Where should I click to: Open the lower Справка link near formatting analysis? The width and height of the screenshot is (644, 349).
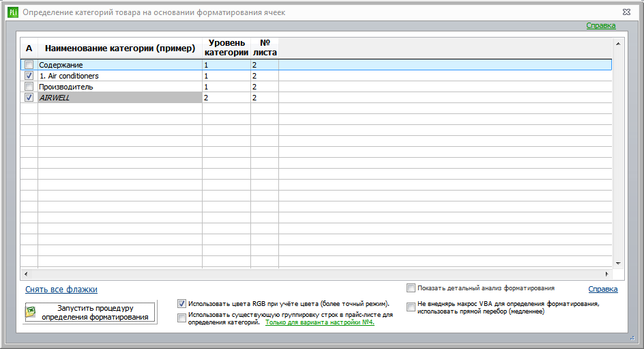[x=602, y=289]
